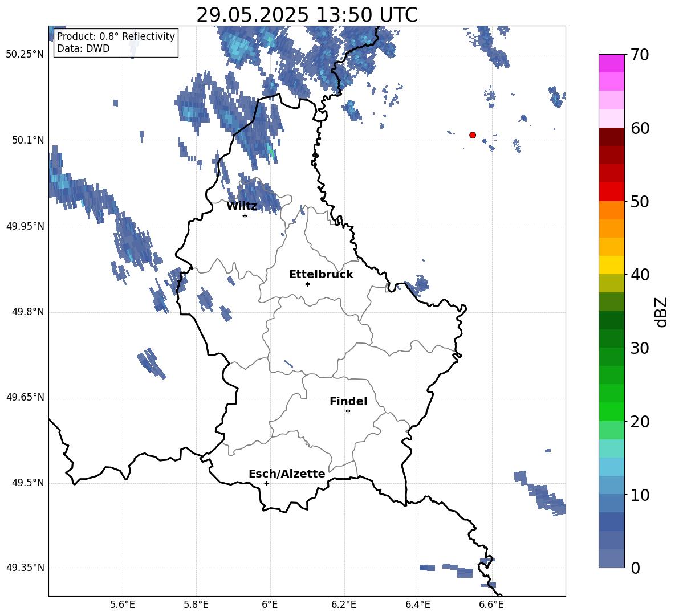Click the cross marker below Wiltz
Viewport: 675px width, 616px height.
(x=245, y=215)
